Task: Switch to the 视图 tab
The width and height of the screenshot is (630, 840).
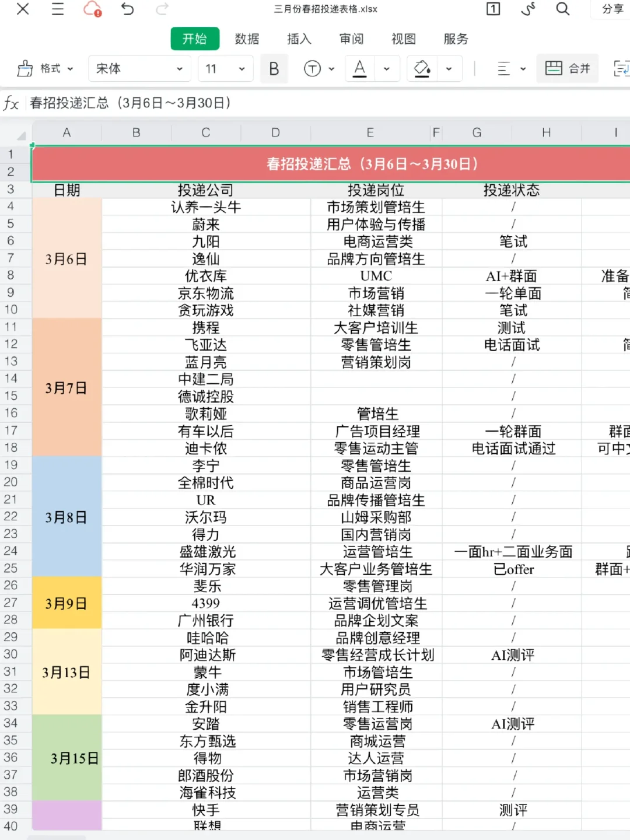Action: pos(404,39)
